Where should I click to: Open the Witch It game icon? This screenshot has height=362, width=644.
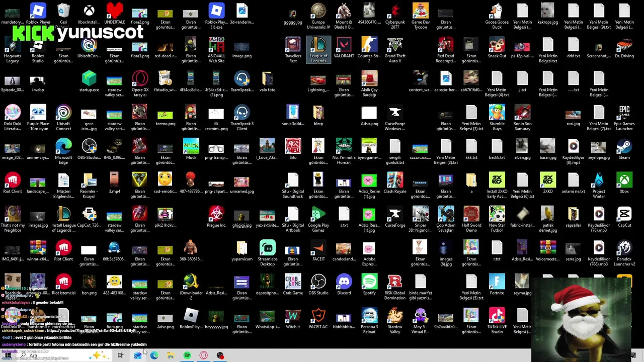(293, 319)
